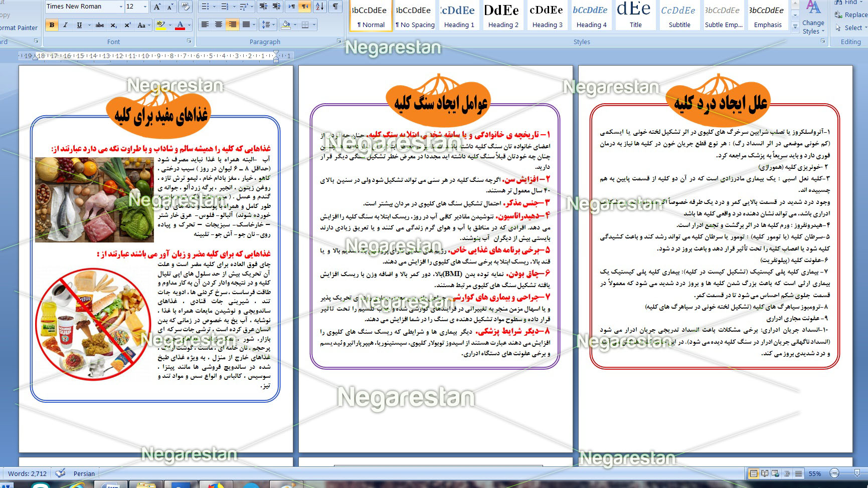Apply the Heading 1 style

(459, 16)
